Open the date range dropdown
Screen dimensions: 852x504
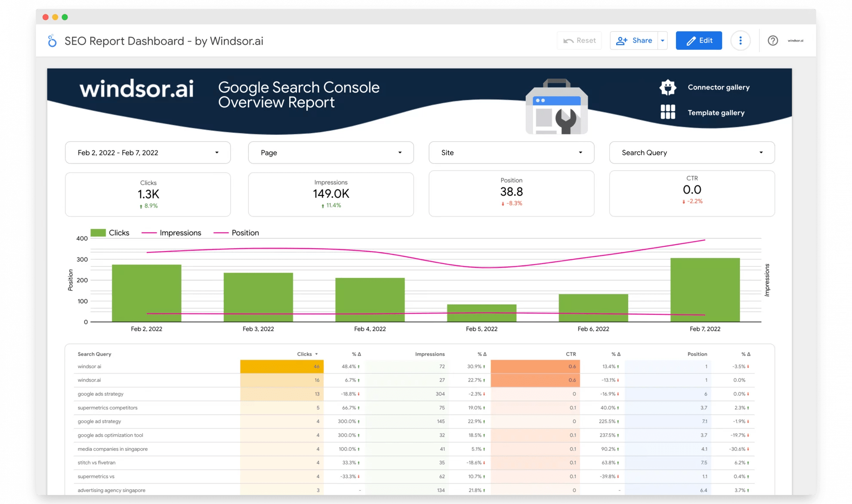click(x=148, y=153)
